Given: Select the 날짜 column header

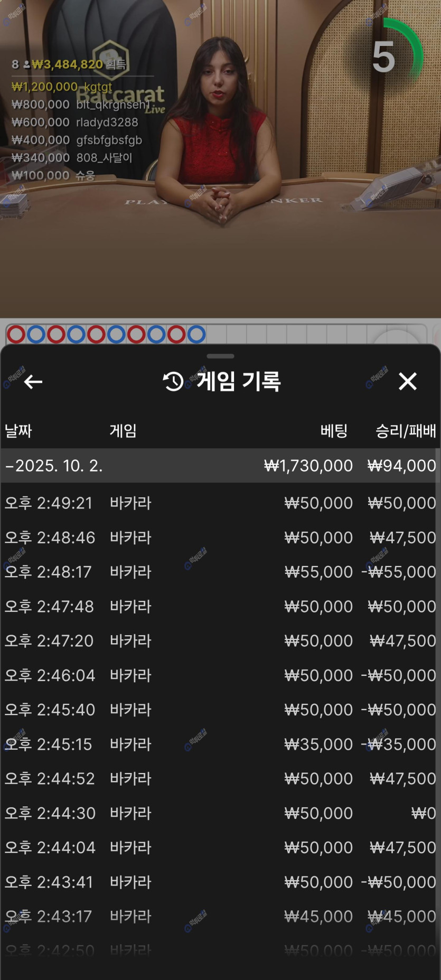Looking at the screenshot, I should 18,431.
